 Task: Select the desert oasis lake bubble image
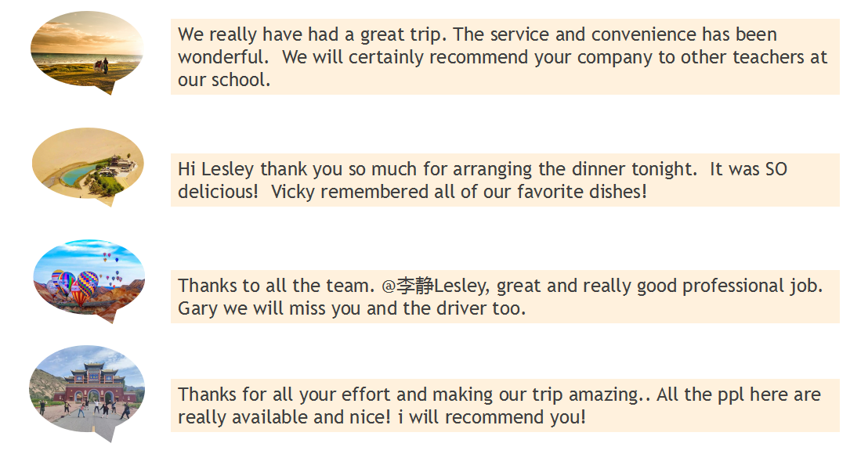point(88,162)
